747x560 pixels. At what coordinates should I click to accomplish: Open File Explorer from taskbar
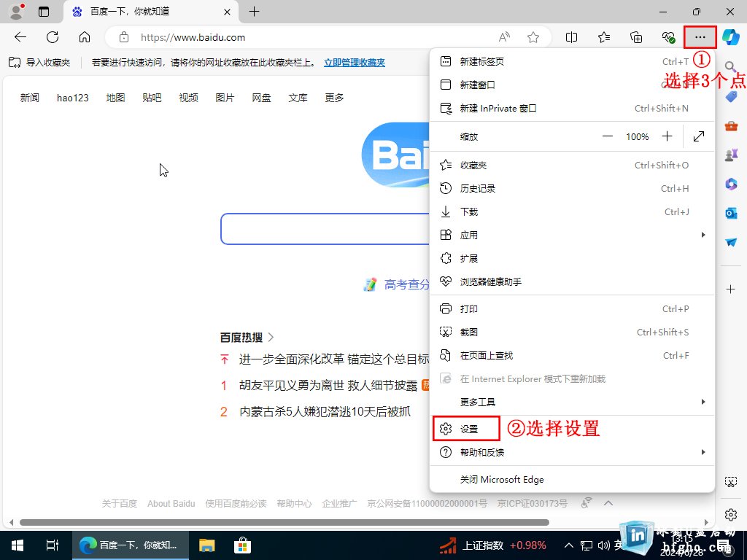tap(206, 545)
